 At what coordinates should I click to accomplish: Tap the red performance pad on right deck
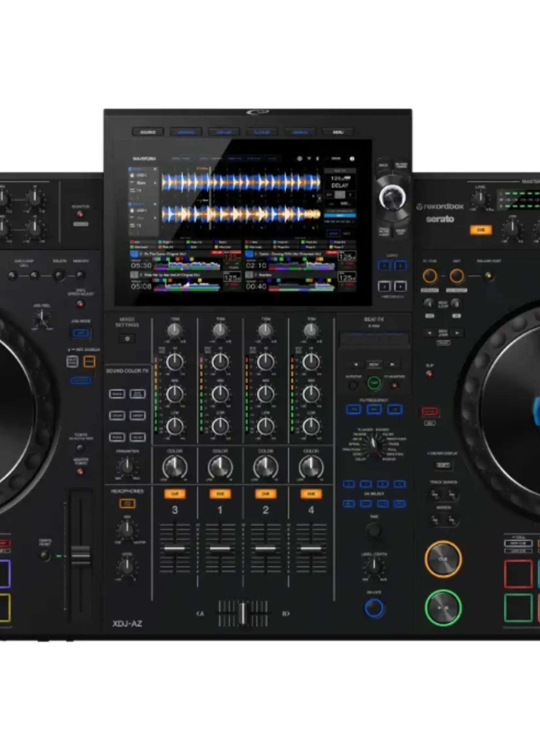coord(518,575)
